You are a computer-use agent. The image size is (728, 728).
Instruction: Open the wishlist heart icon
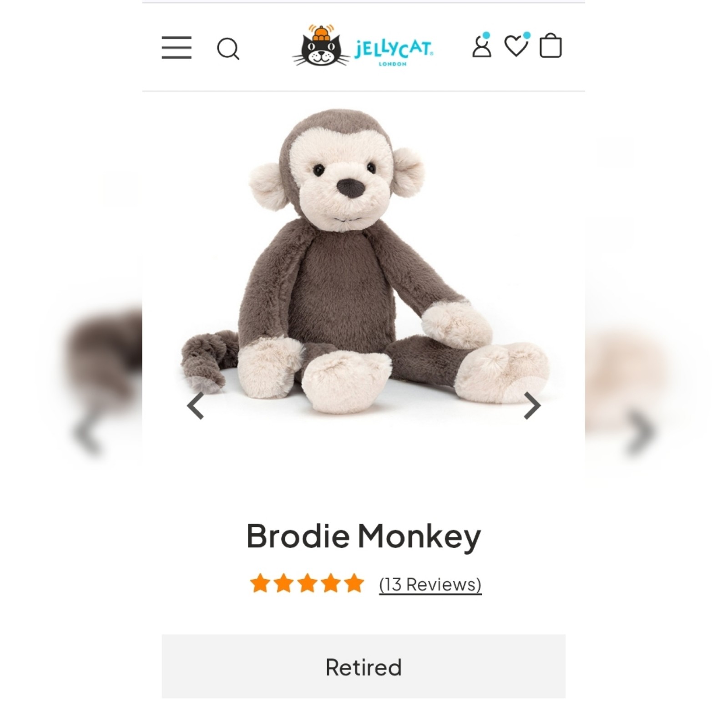(516, 45)
